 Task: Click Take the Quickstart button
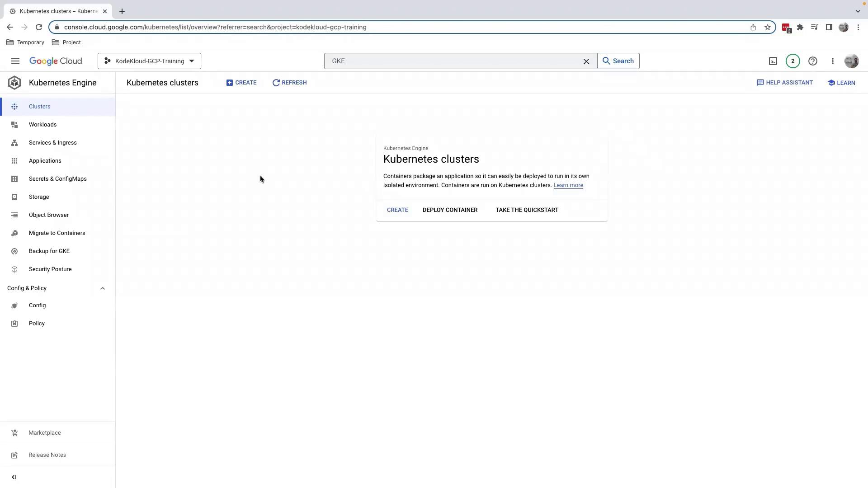[x=527, y=210]
